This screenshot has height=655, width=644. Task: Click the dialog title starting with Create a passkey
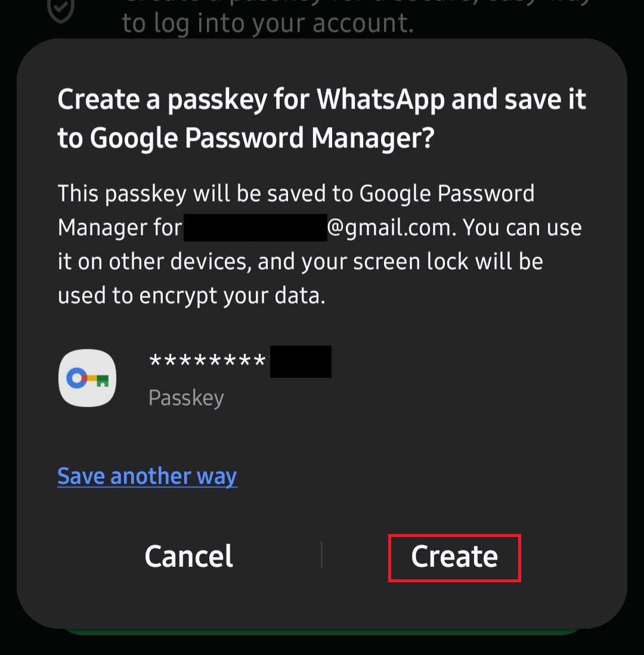[x=322, y=119]
